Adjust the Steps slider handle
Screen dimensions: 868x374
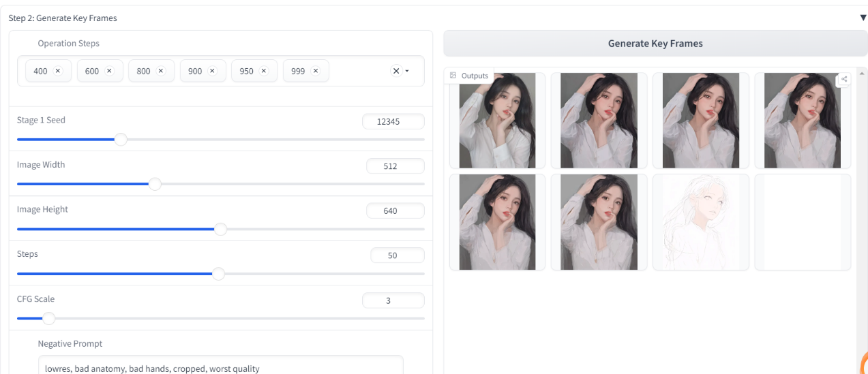(x=218, y=274)
